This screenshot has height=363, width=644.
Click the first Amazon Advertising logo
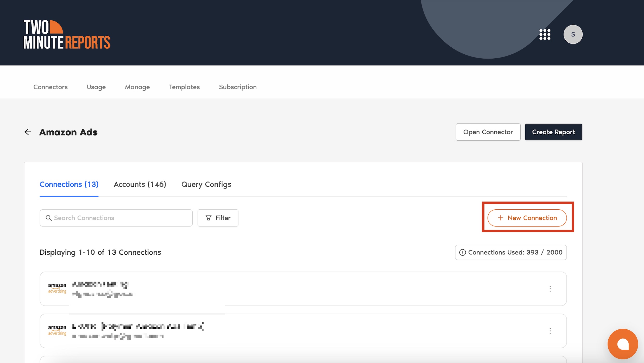pos(57,288)
